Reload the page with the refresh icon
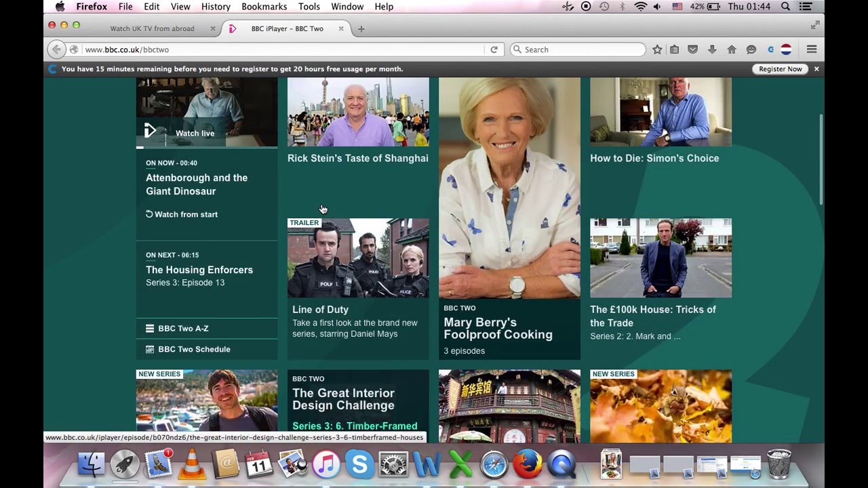The width and height of the screenshot is (868, 488). pos(494,49)
